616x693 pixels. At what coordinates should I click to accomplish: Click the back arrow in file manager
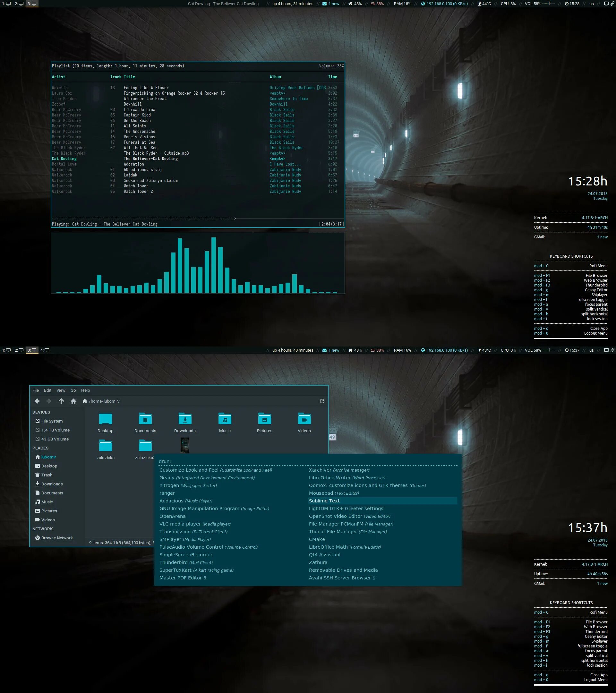(37, 401)
